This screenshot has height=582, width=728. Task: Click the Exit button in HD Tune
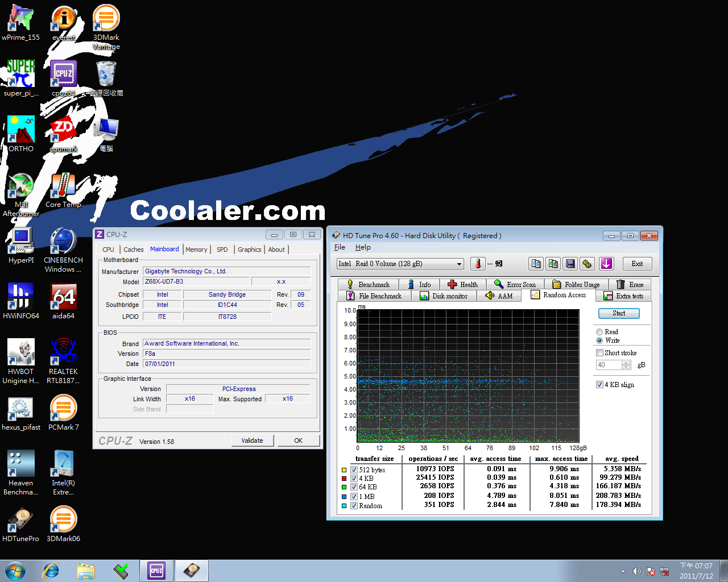click(637, 264)
